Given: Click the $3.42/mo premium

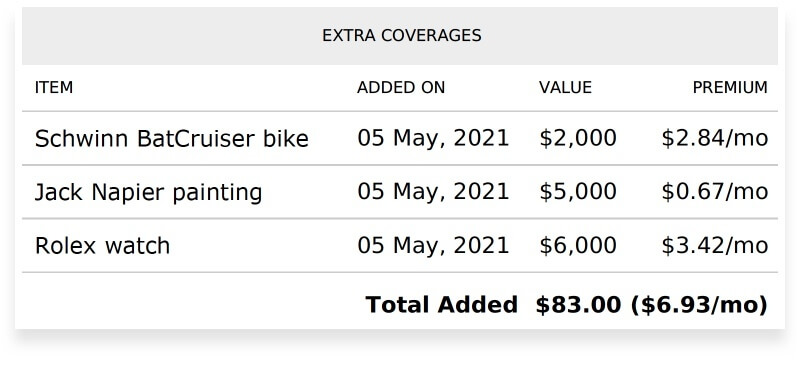Looking at the screenshot, I should [714, 245].
